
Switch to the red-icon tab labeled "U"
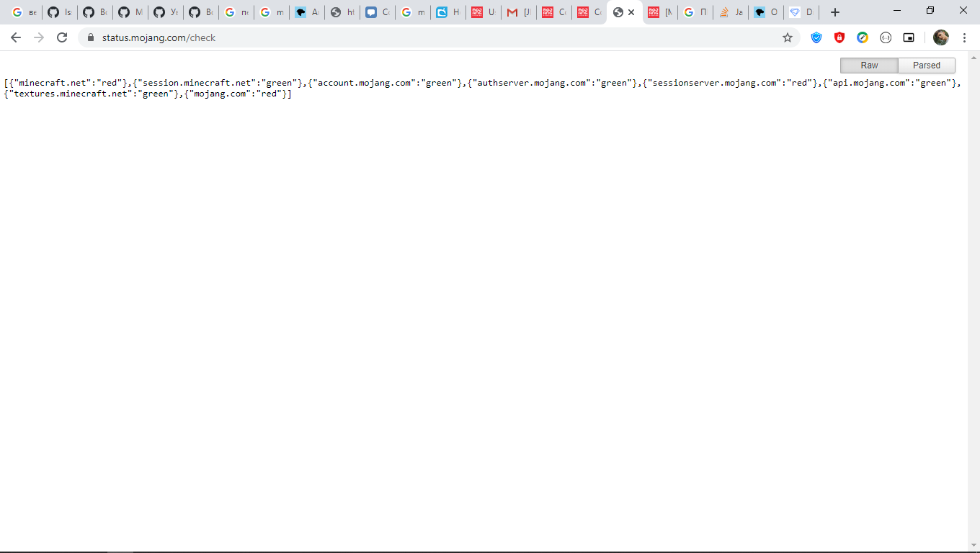point(484,12)
